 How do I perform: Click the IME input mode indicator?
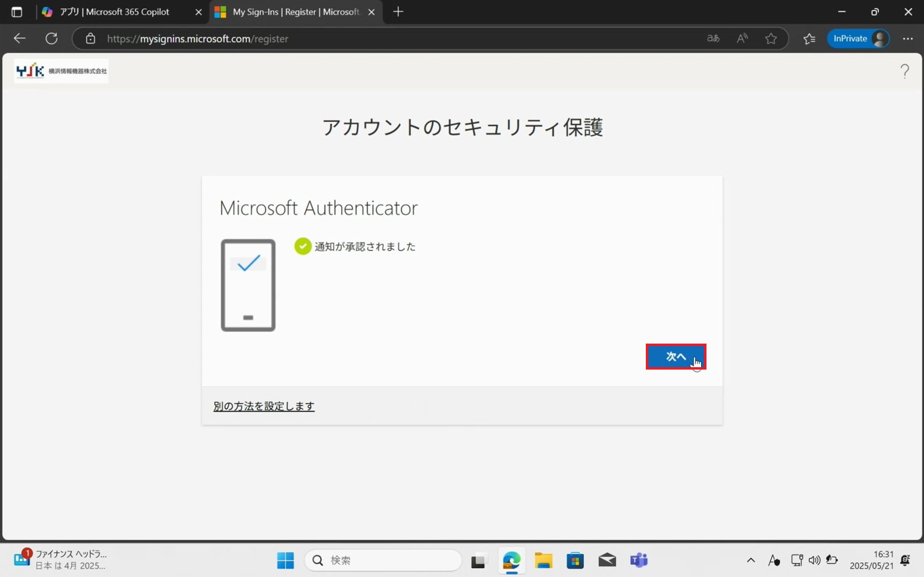(x=774, y=560)
